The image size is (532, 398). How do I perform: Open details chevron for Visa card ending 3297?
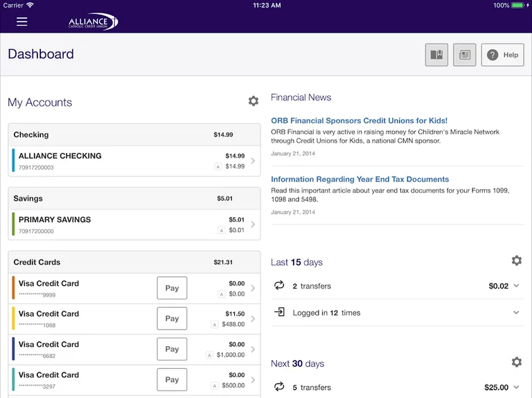(253, 380)
